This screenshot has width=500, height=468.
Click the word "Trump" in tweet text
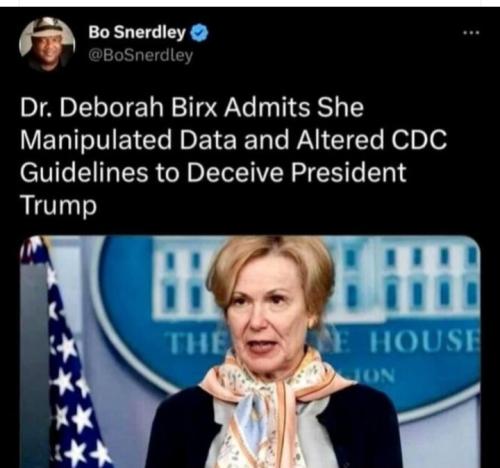pos(58,205)
